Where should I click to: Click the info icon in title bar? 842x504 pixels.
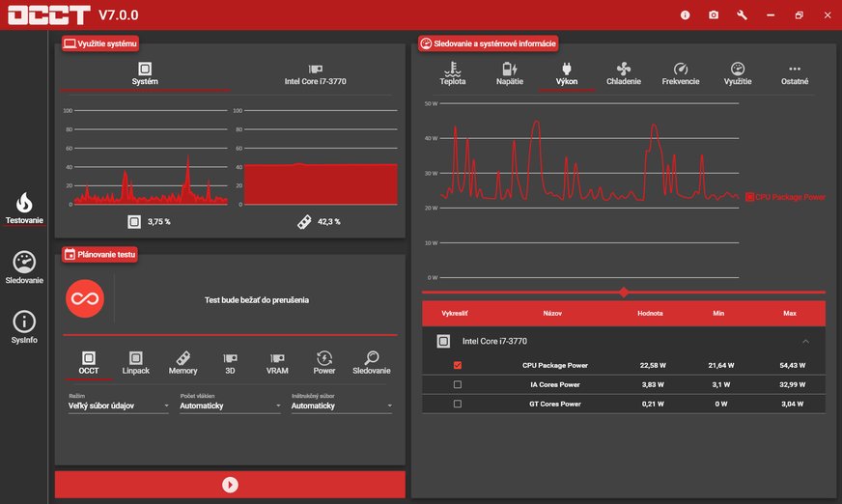685,15
